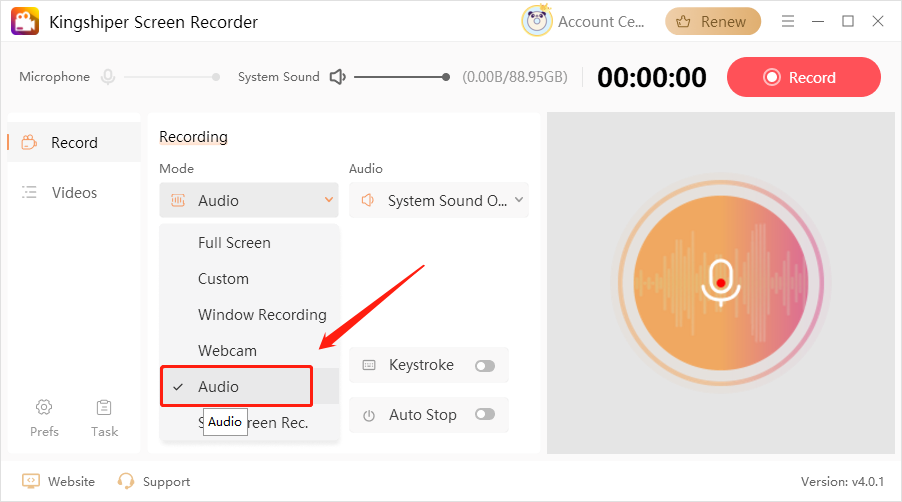This screenshot has height=502, width=902.
Task: Toggle the Keystroke switch
Action: point(485,366)
